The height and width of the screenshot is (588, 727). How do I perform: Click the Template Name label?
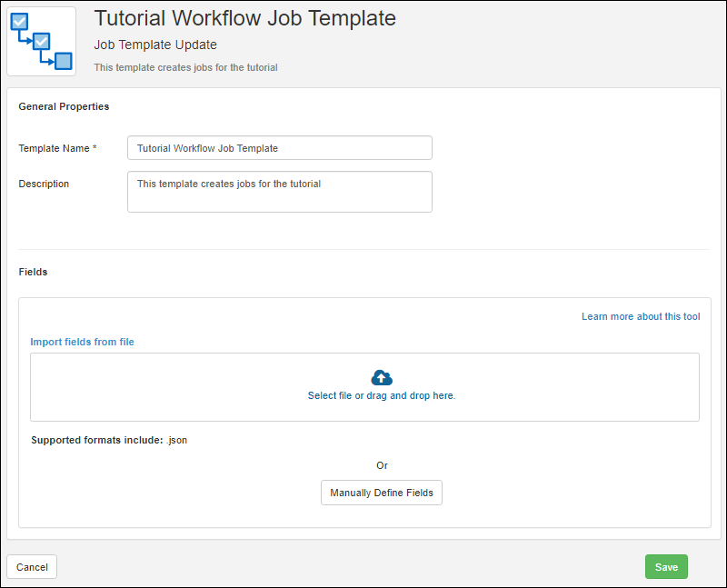coord(54,148)
